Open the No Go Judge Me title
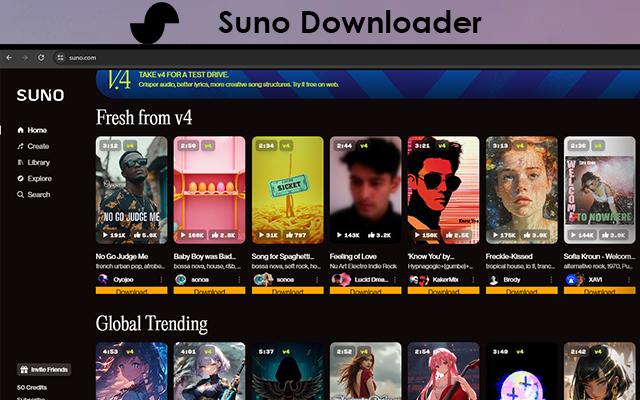 (122, 256)
